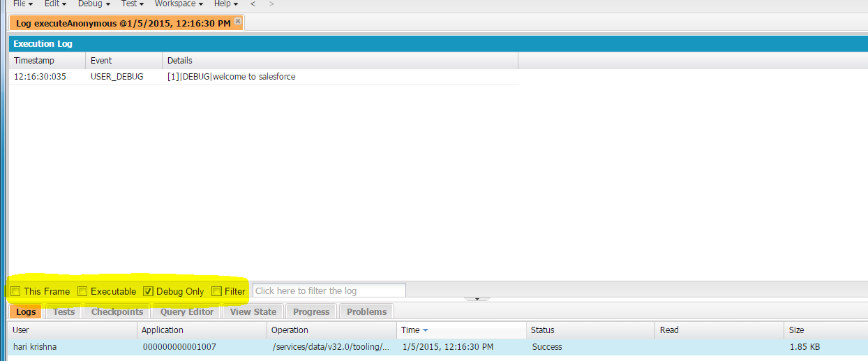This screenshot has height=361, width=868.
Task: Uncheck the Debug Only checkbox
Action: [148, 291]
